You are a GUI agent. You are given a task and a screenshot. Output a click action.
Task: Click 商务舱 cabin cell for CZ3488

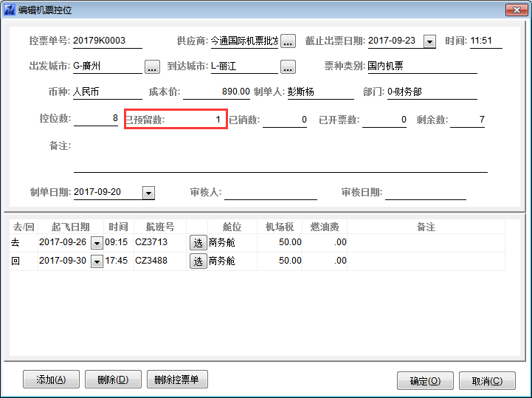(x=232, y=261)
